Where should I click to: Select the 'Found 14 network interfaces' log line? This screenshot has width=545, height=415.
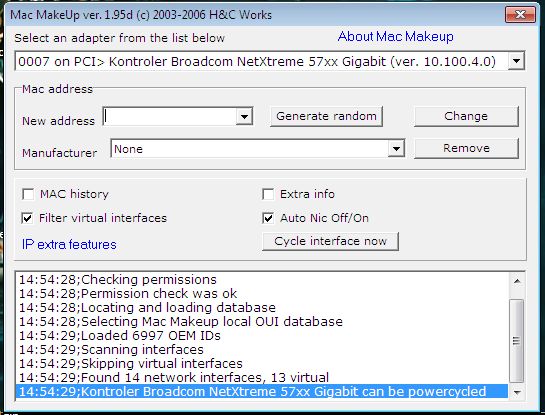174,377
